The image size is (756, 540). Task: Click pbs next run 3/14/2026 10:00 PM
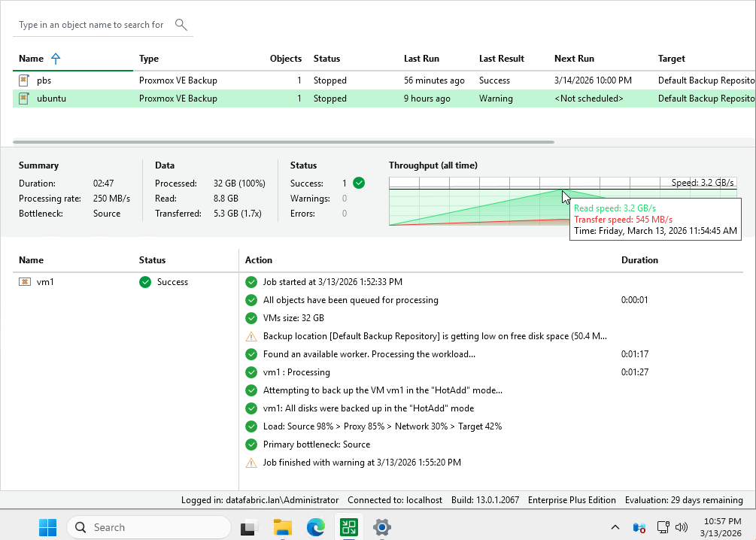pos(593,80)
